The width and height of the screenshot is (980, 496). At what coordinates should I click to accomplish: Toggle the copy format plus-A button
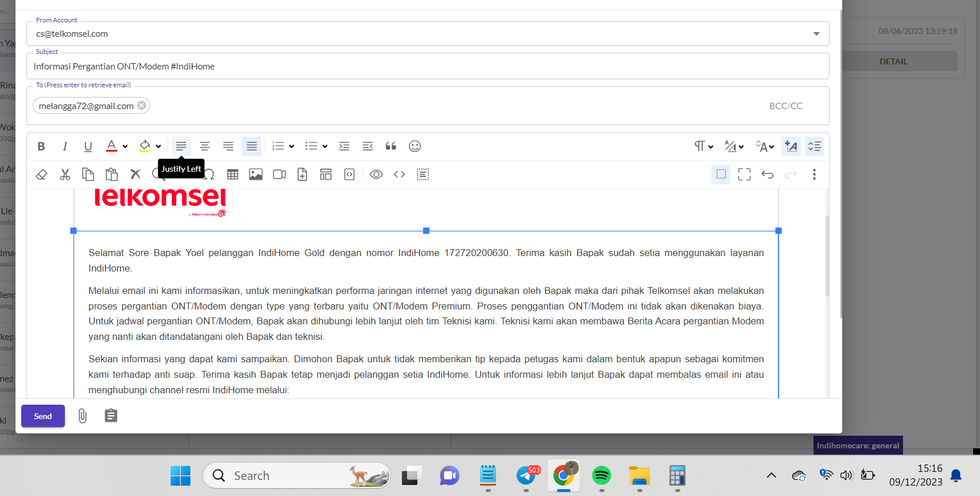pos(791,146)
